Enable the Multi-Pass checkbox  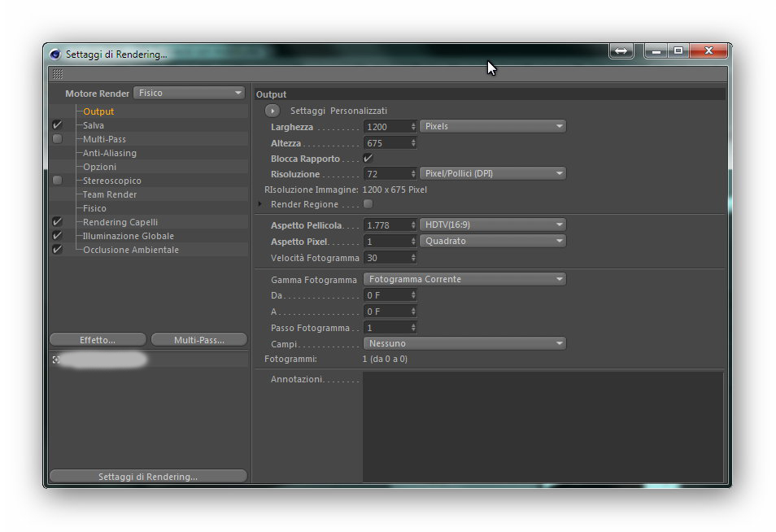(x=58, y=138)
